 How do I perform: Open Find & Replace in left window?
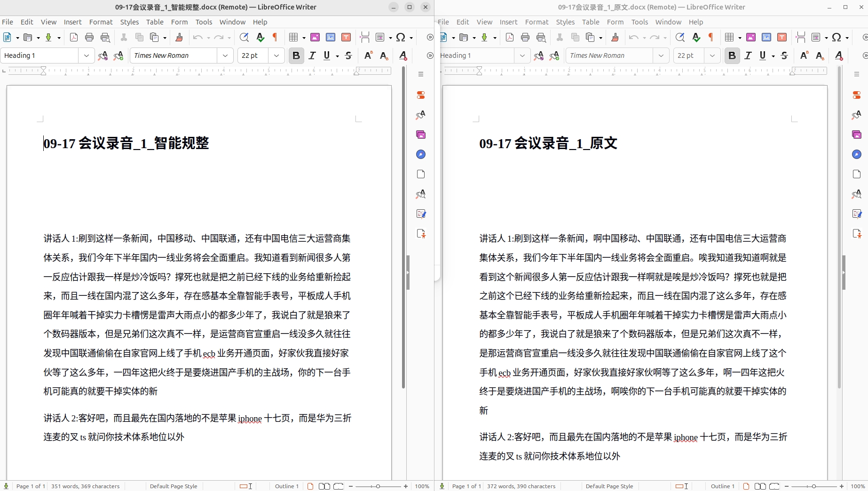pyautogui.click(x=244, y=38)
